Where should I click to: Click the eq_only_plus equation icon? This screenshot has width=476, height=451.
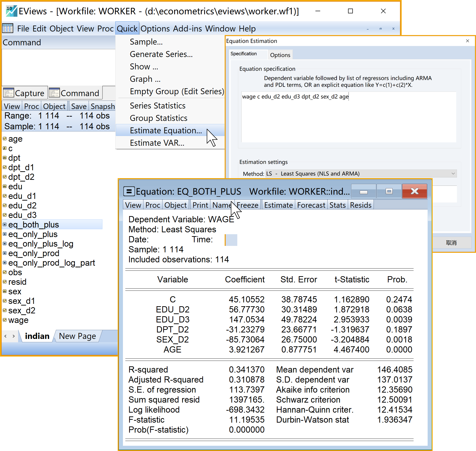(5, 234)
